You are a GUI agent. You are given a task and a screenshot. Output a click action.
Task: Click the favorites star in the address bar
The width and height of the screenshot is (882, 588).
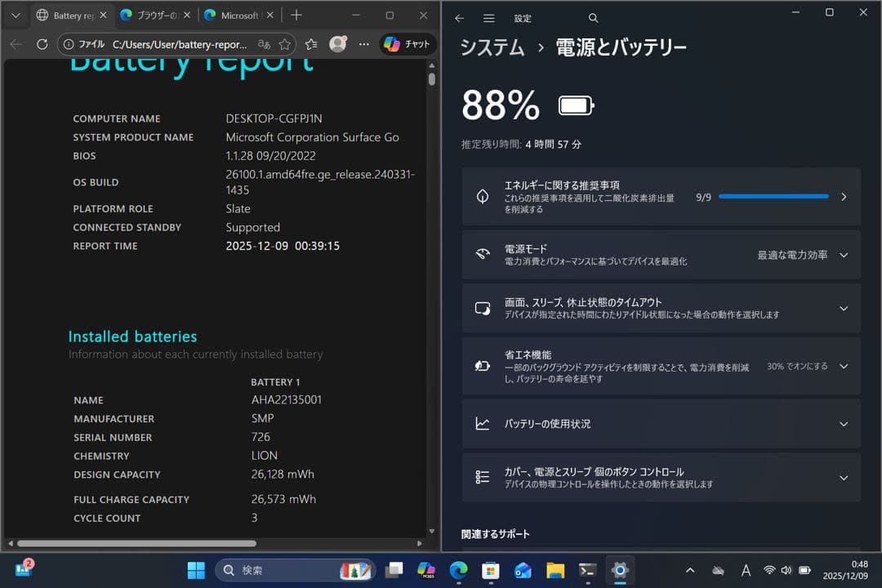click(283, 44)
